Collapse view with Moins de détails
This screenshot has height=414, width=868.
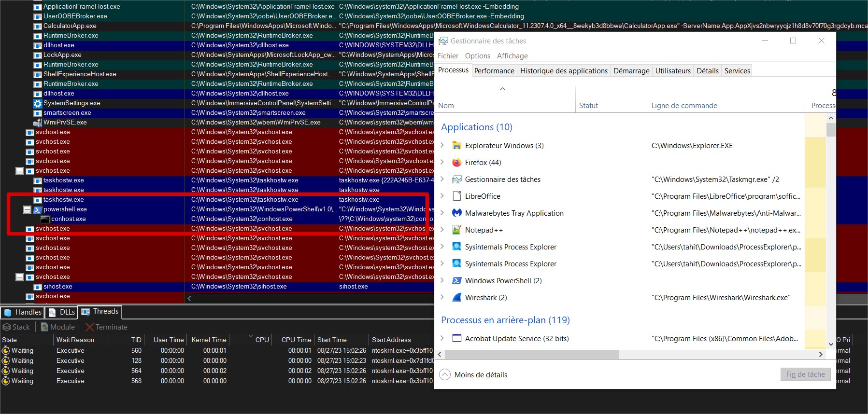tap(473, 375)
